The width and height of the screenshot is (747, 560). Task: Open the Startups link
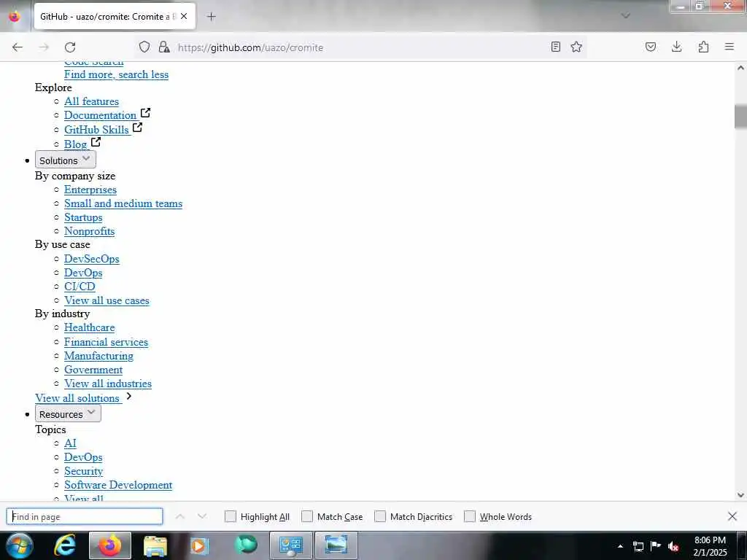(83, 217)
